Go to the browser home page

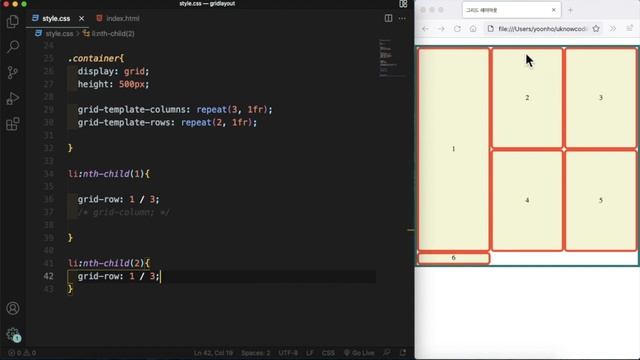(473, 29)
